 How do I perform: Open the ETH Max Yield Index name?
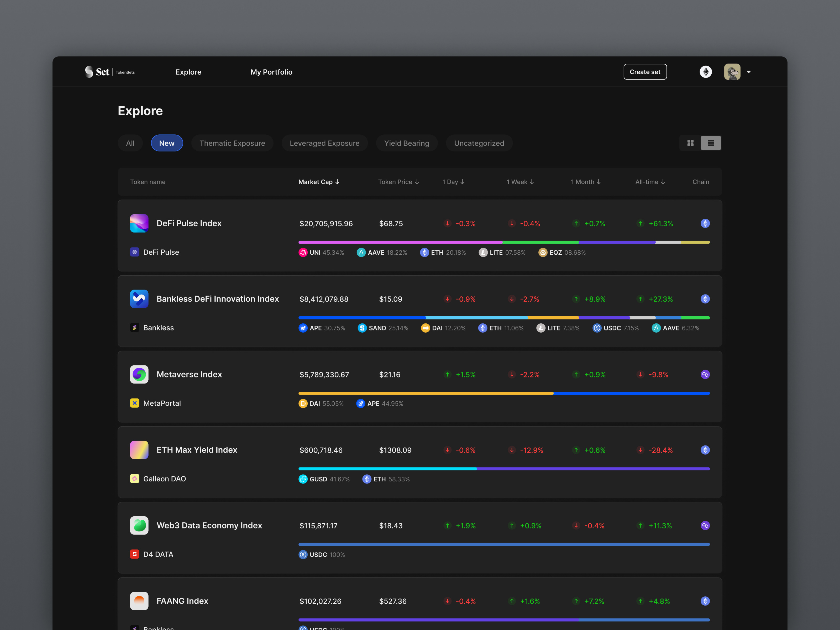197,450
